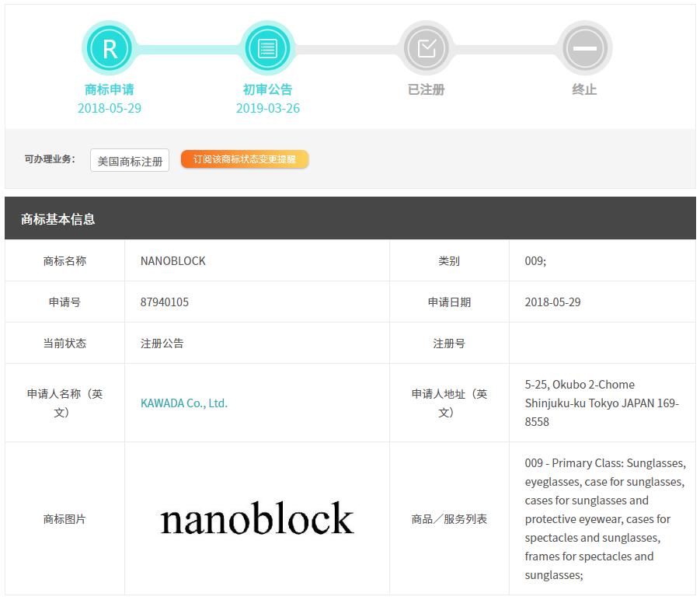
Task: Click the 2019-03-26 date under 初审公告
Action: click(268, 109)
